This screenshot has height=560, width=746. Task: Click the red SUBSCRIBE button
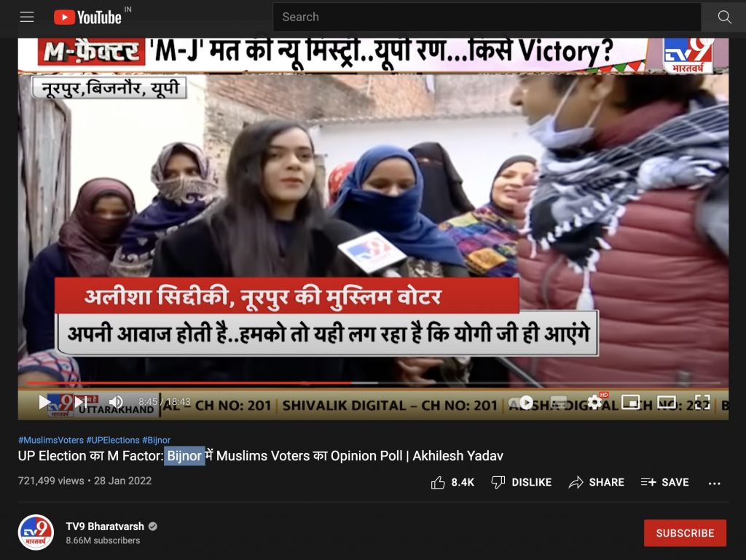point(685,533)
